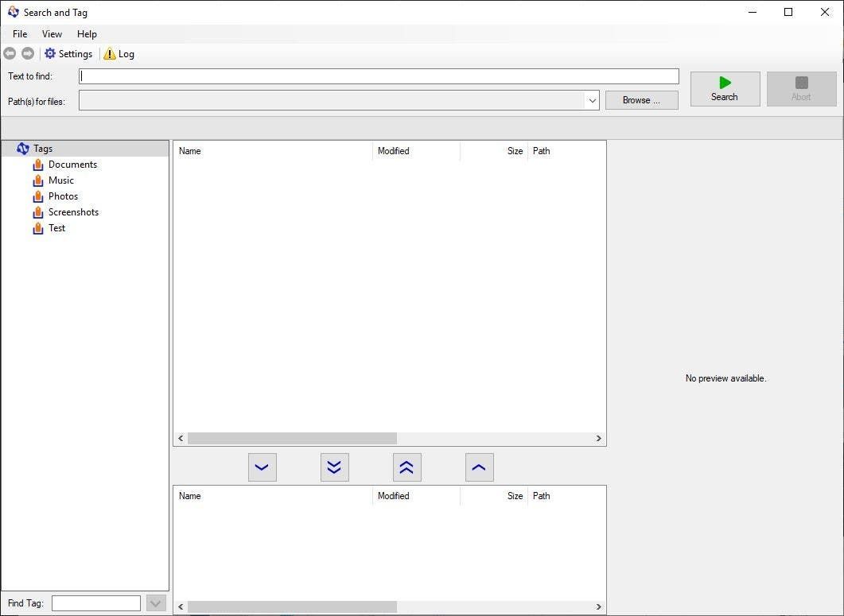Viewport: 844px width, 616px height.
Task: Open the View menu
Action: click(x=52, y=34)
